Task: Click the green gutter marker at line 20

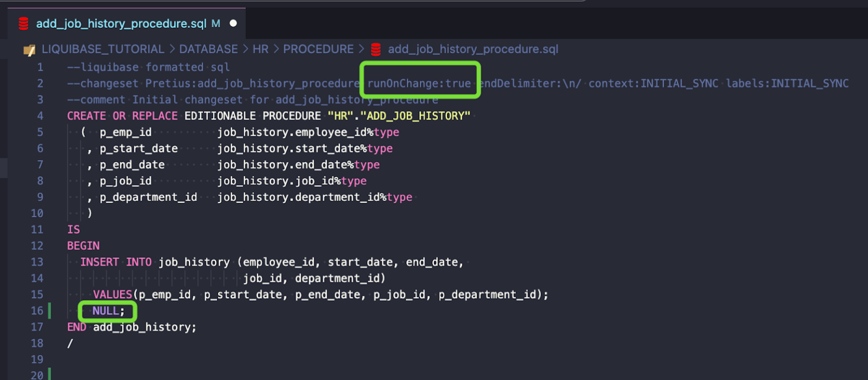Action: [50, 374]
